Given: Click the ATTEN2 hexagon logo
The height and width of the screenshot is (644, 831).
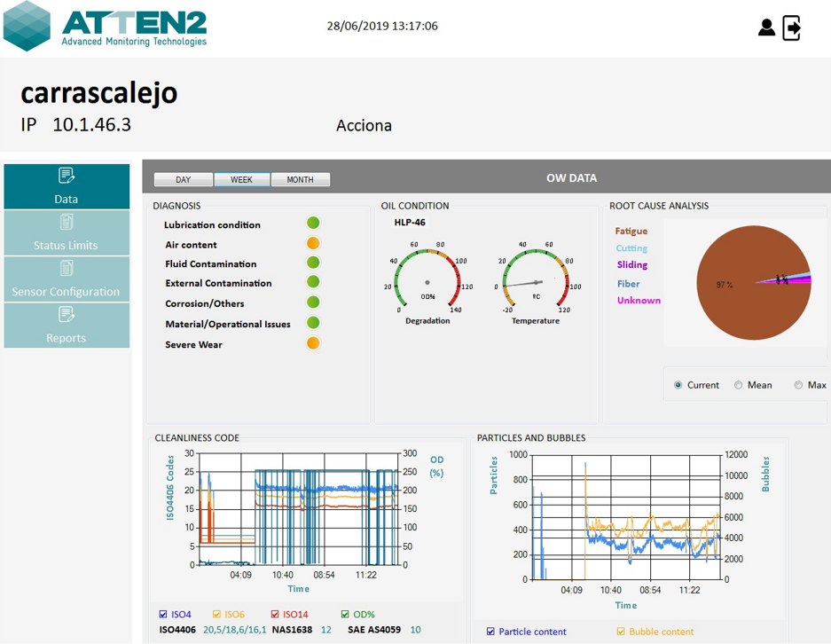Looking at the screenshot, I should [27, 26].
